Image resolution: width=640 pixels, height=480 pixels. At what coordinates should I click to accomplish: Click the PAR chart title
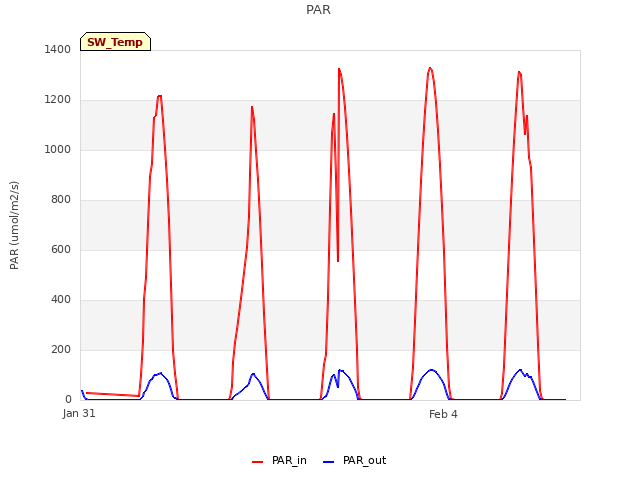point(318,9)
